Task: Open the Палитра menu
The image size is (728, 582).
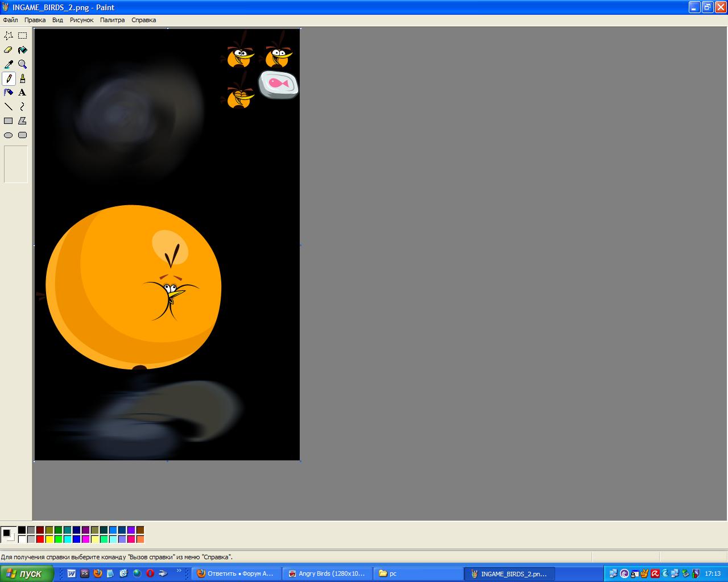Action: point(112,20)
